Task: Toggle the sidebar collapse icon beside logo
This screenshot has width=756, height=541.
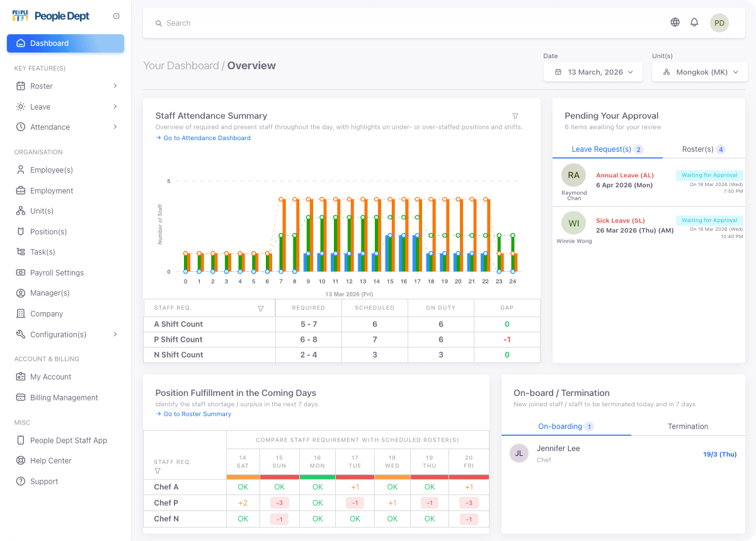Action: pyautogui.click(x=116, y=16)
